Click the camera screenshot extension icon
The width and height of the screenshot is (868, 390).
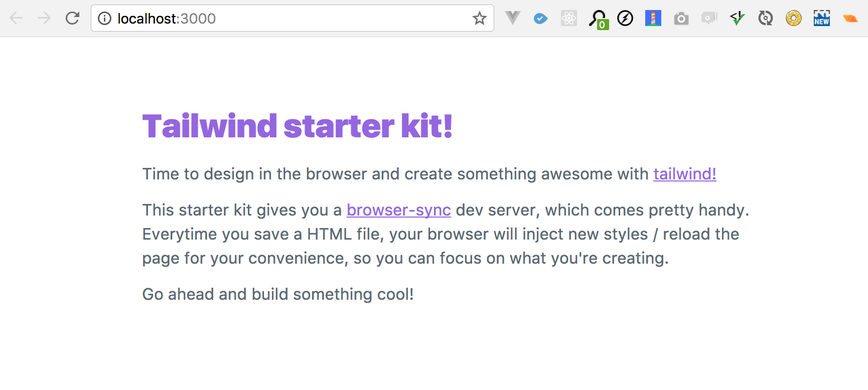tap(681, 19)
